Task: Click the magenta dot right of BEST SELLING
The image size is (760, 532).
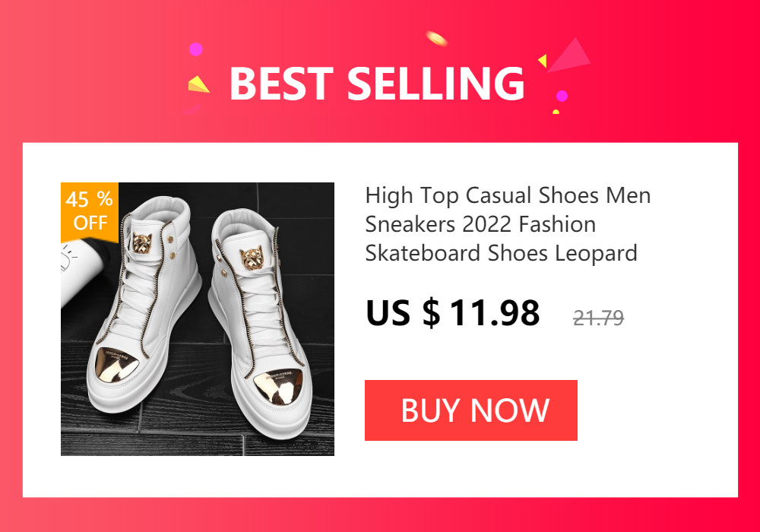Action: tap(562, 96)
